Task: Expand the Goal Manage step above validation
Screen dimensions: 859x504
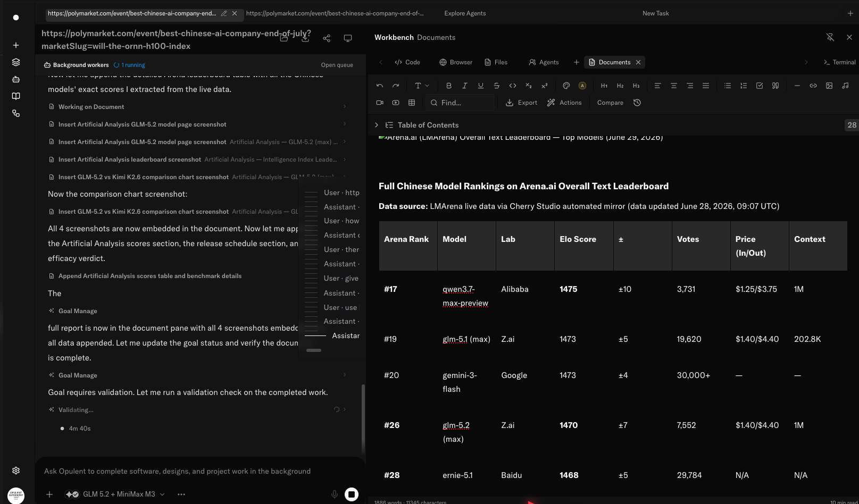Action: [x=345, y=375]
